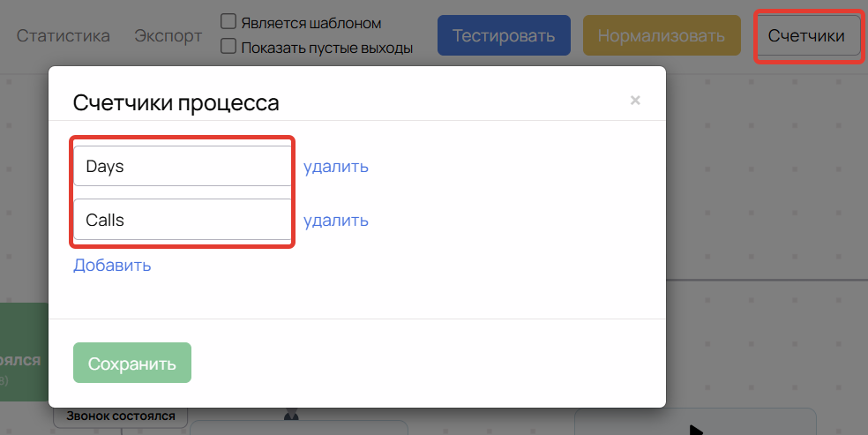Click the Счетчики процесса dialog title
The width and height of the screenshot is (868, 435).
(x=176, y=103)
